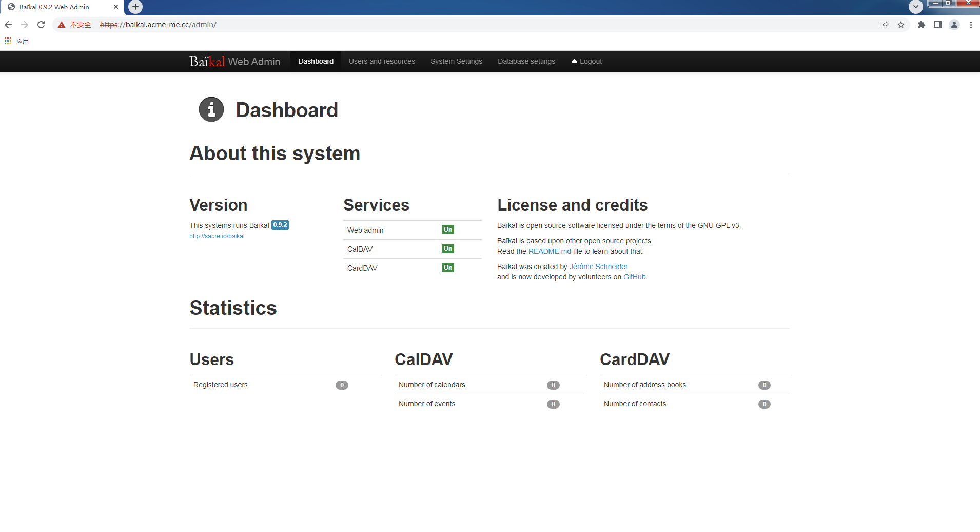980x532 pixels.
Task: Open Users and resources page
Action: pyautogui.click(x=382, y=61)
